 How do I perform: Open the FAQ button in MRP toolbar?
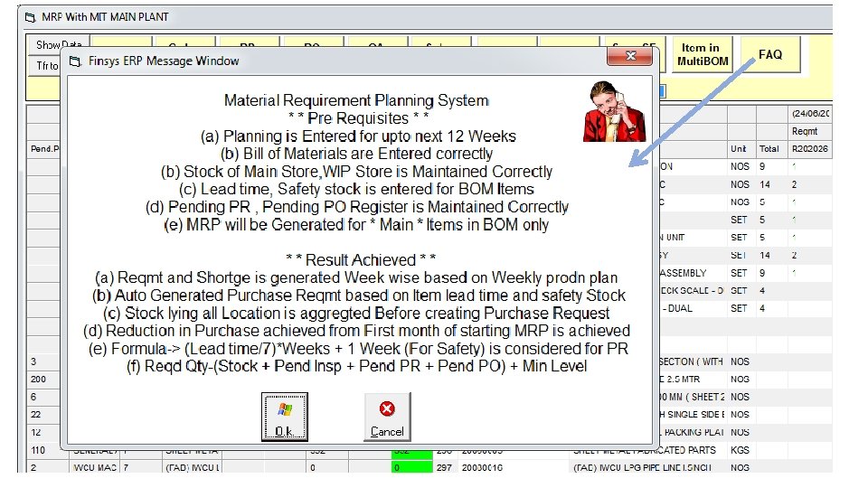[770, 54]
